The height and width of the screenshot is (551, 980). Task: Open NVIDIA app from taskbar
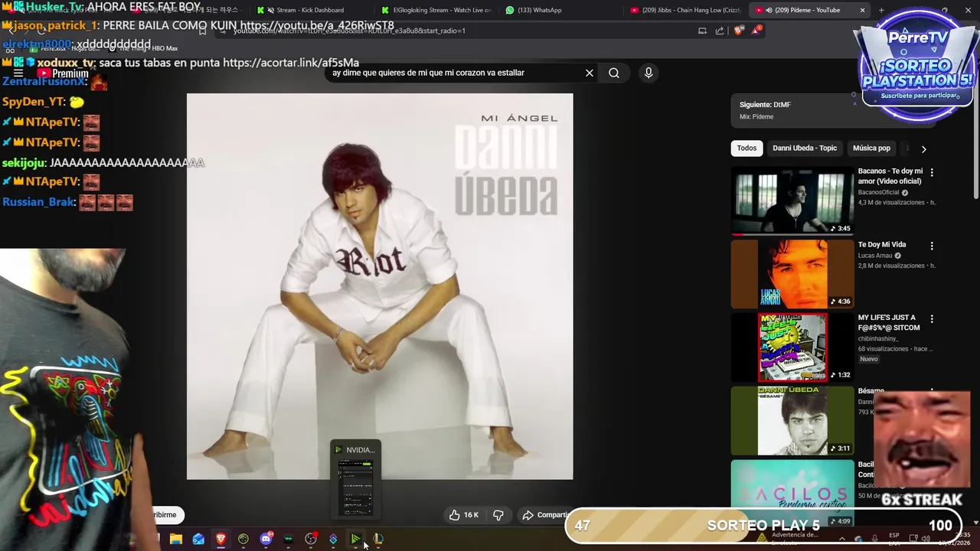point(355,540)
